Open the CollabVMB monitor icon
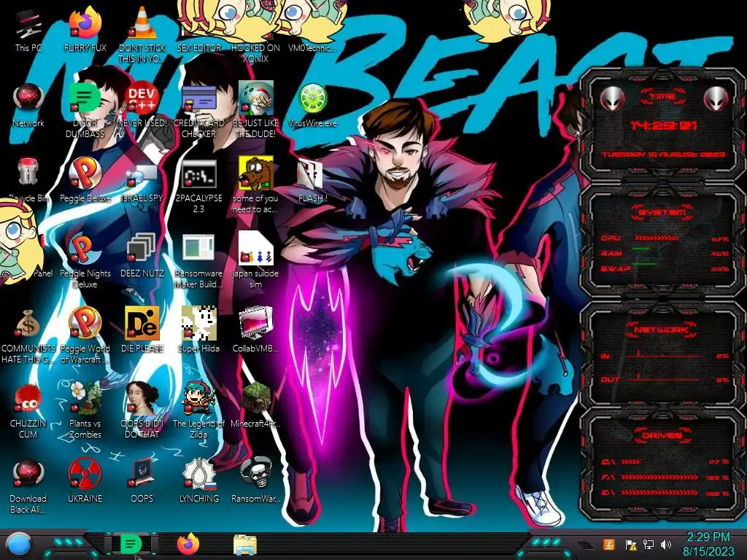The width and height of the screenshot is (747, 560). tap(255, 330)
